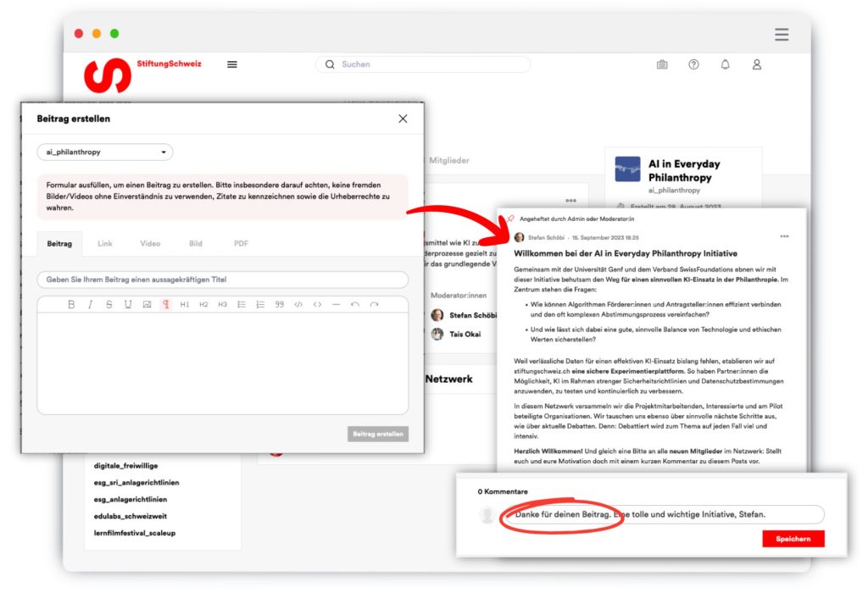
Task: Open the AI in Everyday Philanthropy group title
Action: (x=684, y=170)
